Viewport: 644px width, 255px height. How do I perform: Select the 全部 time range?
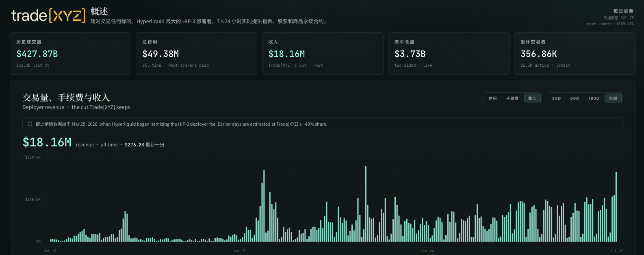tap(613, 98)
